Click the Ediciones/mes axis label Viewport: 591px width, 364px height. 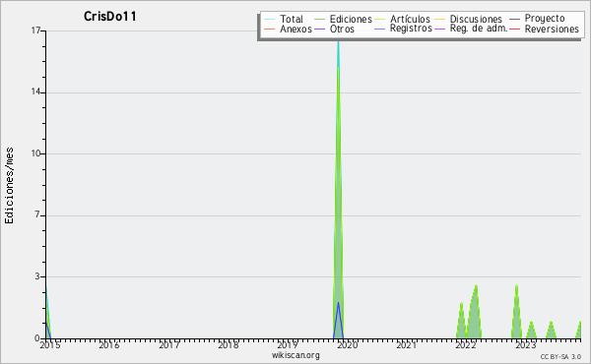click(9, 186)
